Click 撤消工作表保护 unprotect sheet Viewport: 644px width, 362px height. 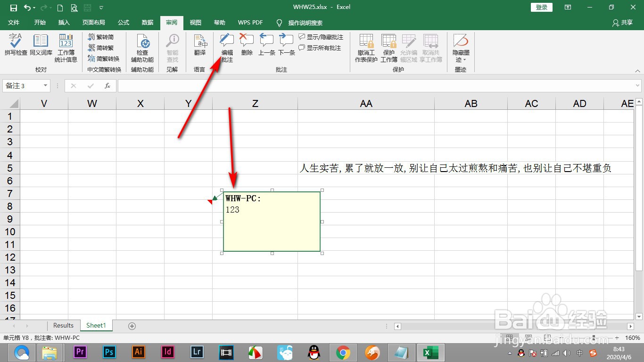(366, 48)
